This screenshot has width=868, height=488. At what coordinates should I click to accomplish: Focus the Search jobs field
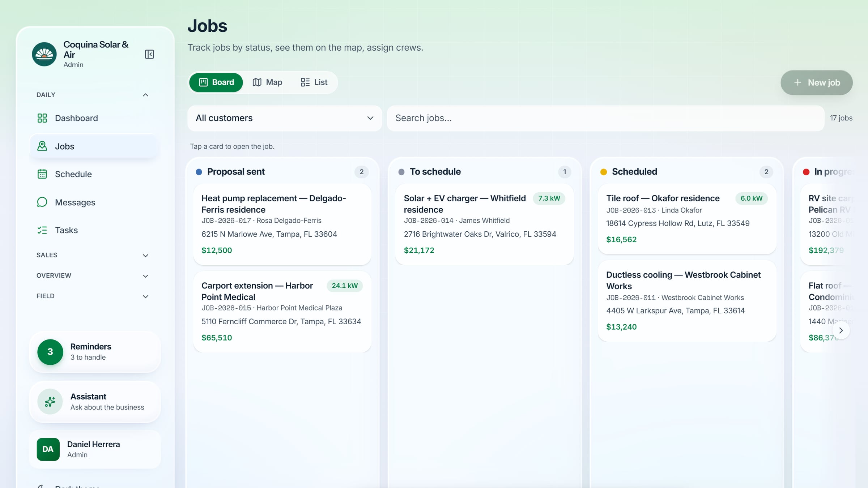click(x=605, y=118)
